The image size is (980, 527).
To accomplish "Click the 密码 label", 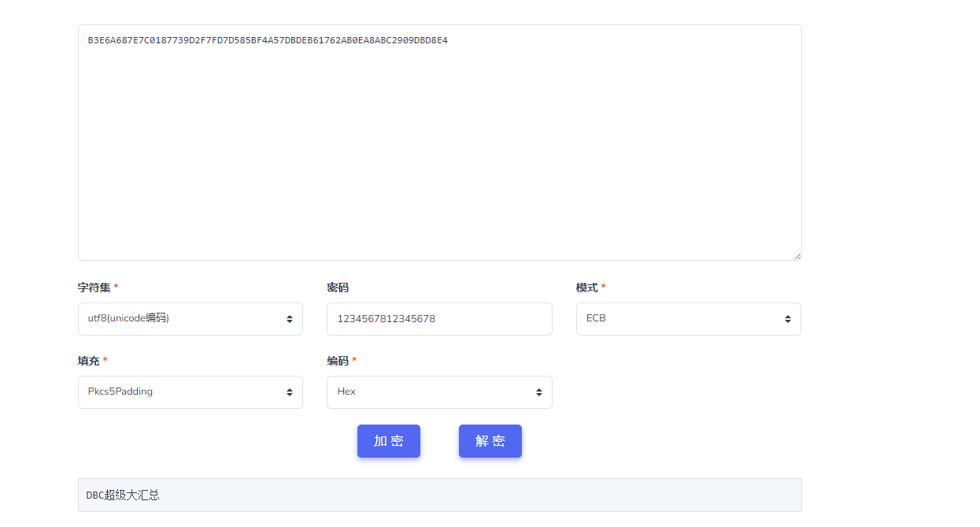I will point(338,288).
